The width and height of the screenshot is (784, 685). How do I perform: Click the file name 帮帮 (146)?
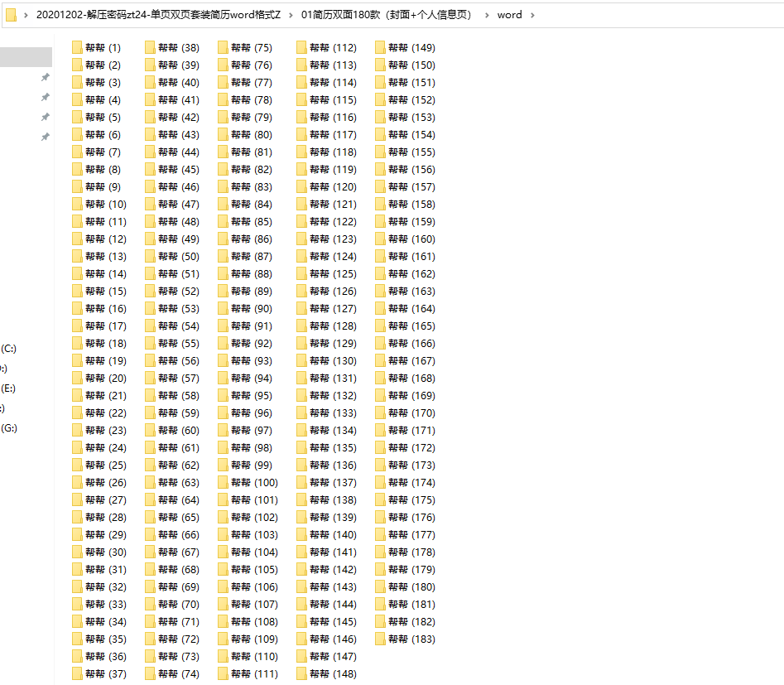pyautogui.click(x=334, y=639)
